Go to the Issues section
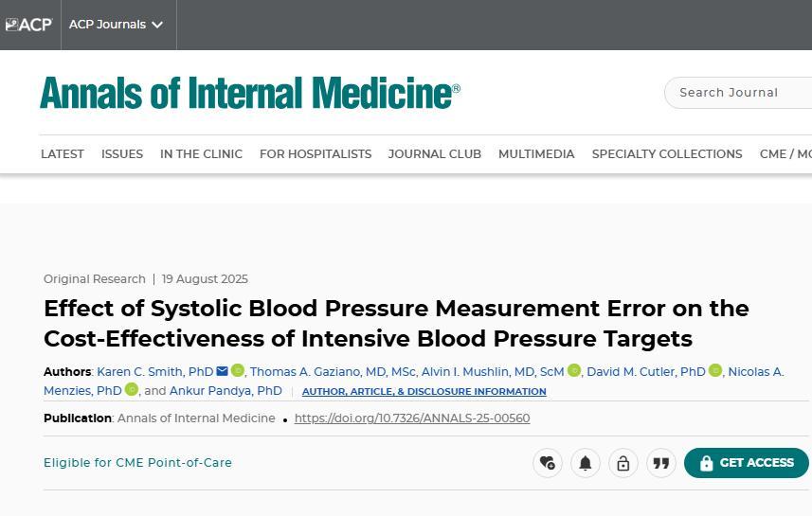The height and width of the screenshot is (516, 812). [x=122, y=153]
